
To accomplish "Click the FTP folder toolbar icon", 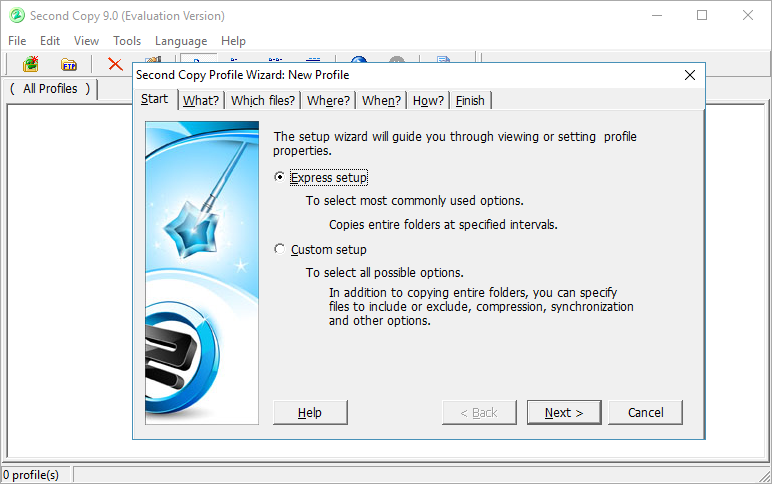I will pos(69,64).
